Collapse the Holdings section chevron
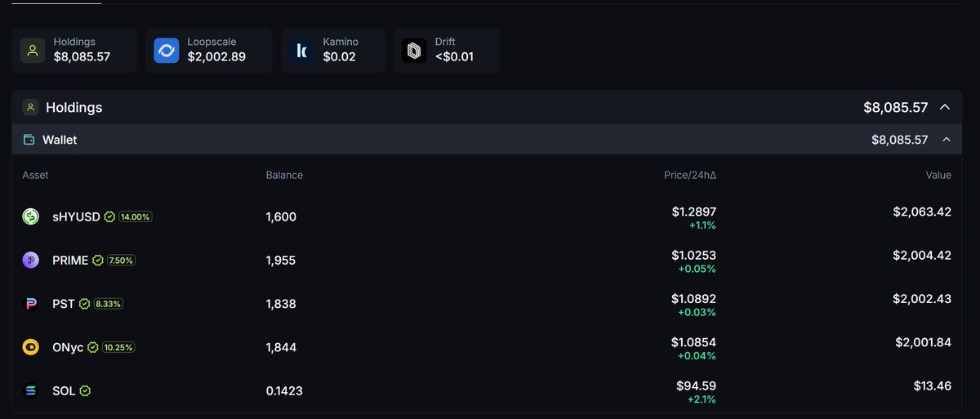 click(x=945, y=107)
